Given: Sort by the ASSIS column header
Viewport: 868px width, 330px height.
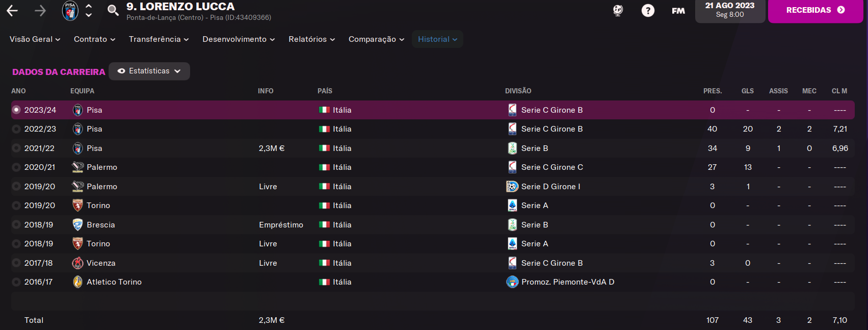Looking at the screenshot, I should [x=778, y=91].
